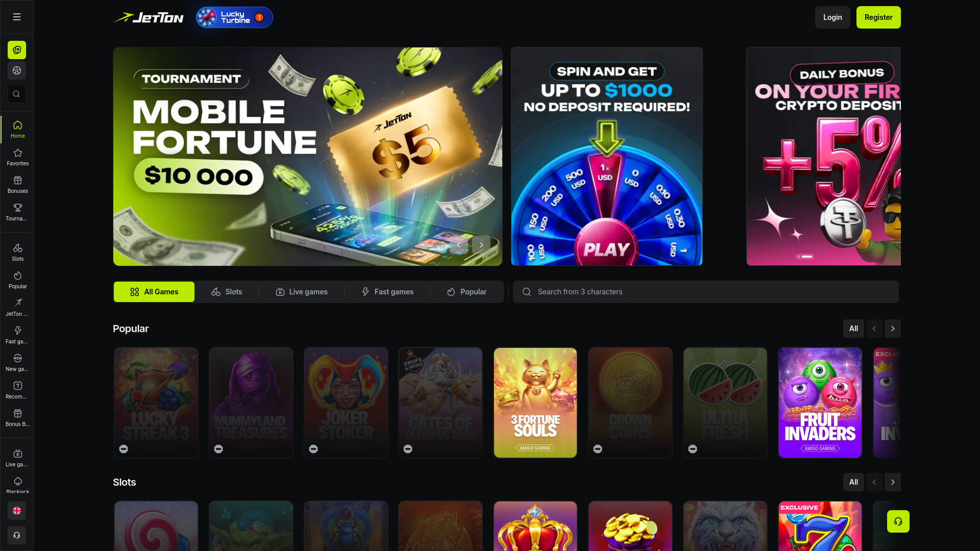The image size is (980, 551).
Task: Select the Live games tab
Action: (x=302, y=292)
